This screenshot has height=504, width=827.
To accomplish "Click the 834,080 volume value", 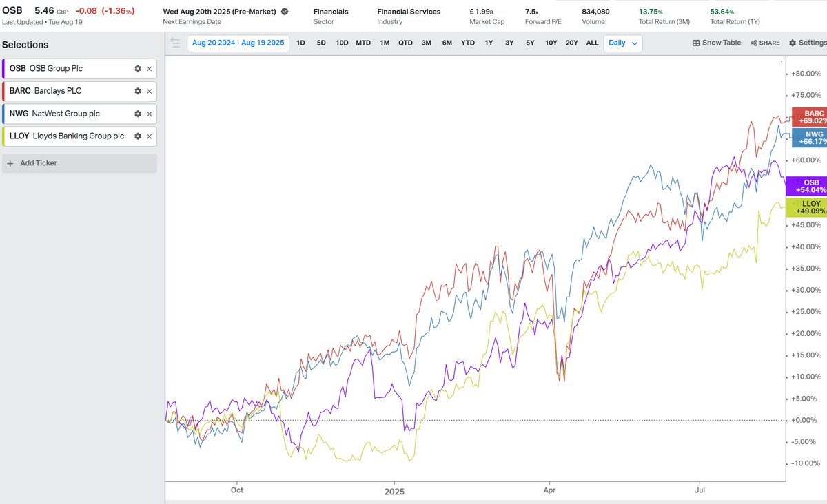I will tap(596, 12).
